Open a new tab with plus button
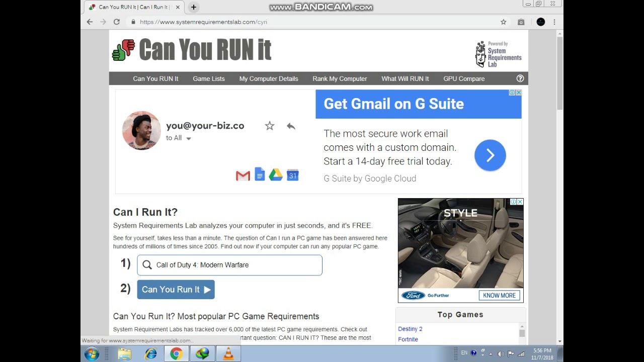Viewport: 644px width, 362px height. click(x=193, y=7)
